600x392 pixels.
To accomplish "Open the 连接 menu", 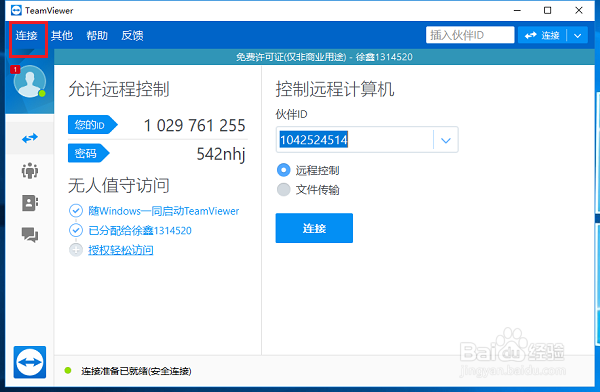I will [26, 36].
